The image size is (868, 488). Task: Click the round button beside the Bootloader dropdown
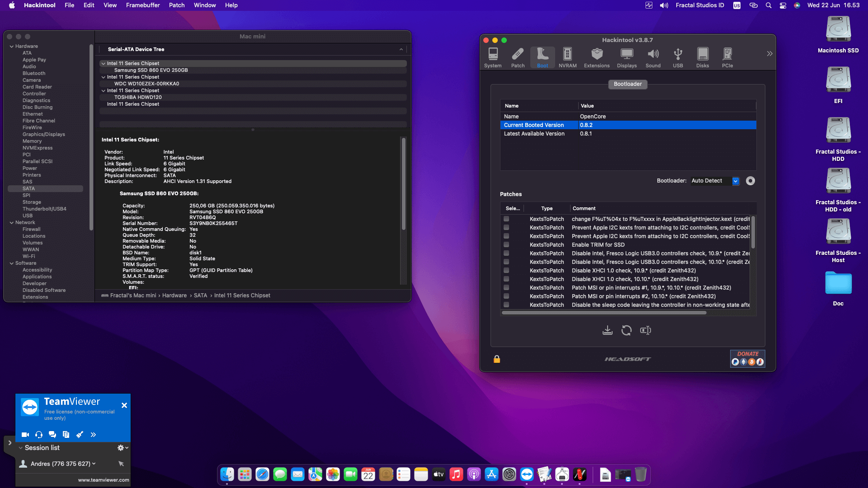coord(750,181)
